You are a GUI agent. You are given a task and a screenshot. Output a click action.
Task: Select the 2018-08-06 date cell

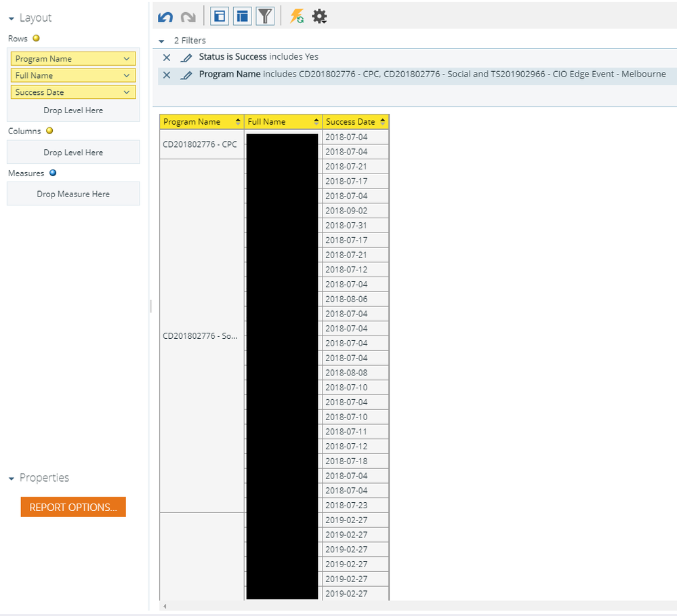click(356, 299)
